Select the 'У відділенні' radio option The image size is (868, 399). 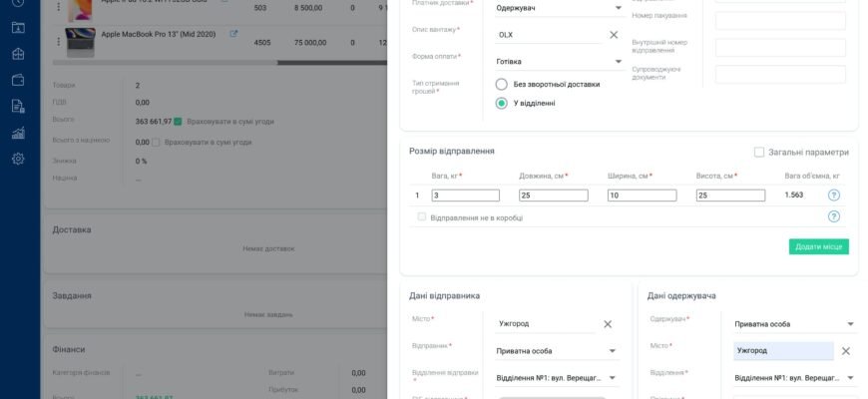[x=502, y=103]
